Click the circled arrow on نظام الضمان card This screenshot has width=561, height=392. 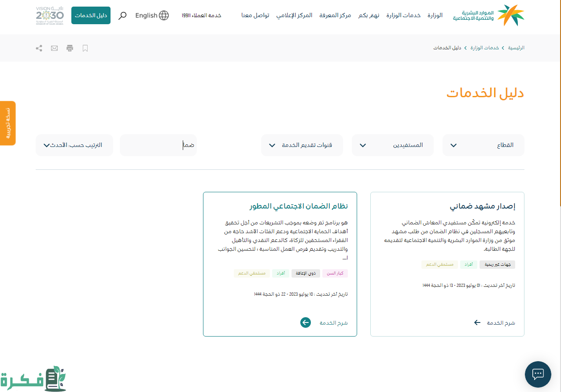point(306,322)
